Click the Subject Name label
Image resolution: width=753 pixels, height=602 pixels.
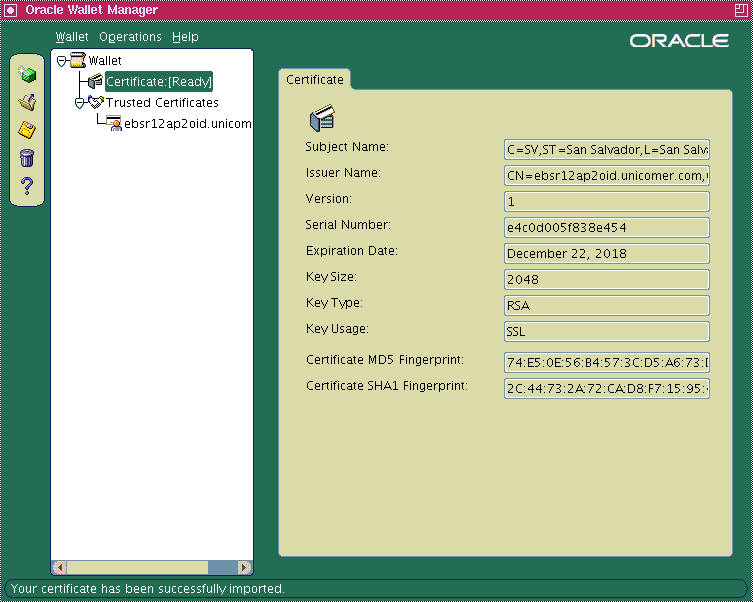coord(347,147)
